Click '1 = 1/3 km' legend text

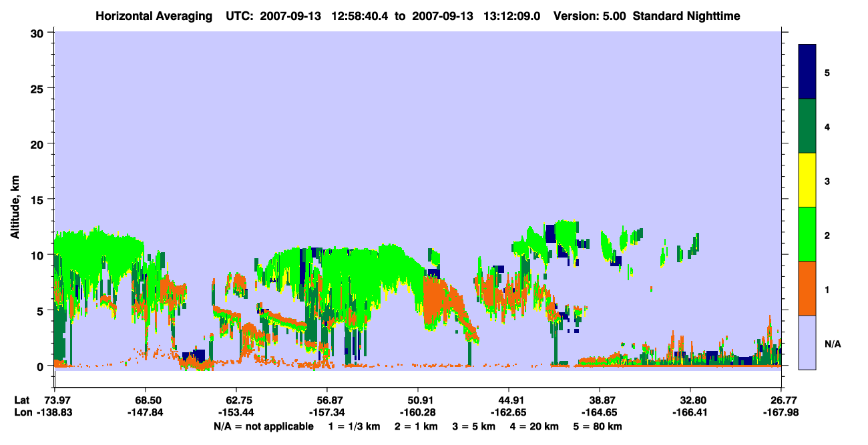(x=354, y=426)
